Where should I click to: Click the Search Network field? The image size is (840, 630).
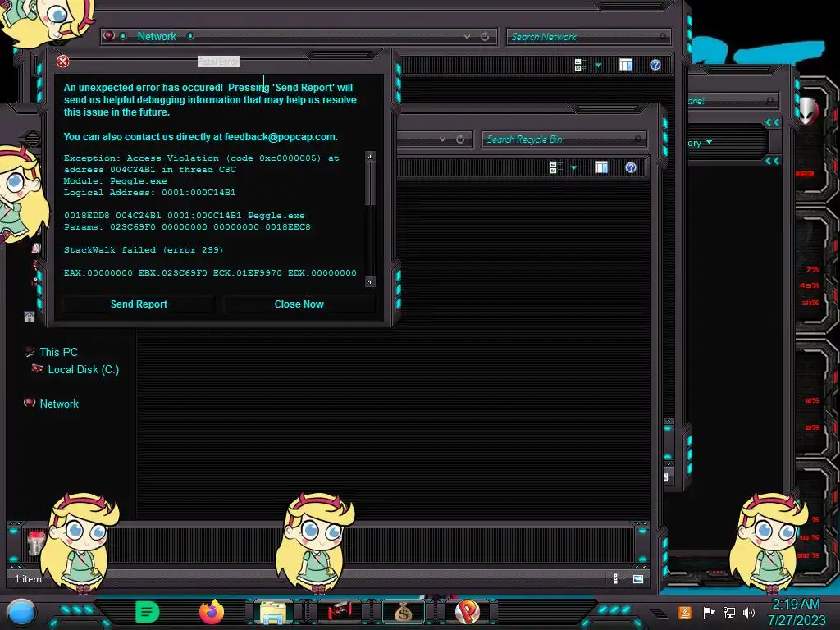point(587,36)
